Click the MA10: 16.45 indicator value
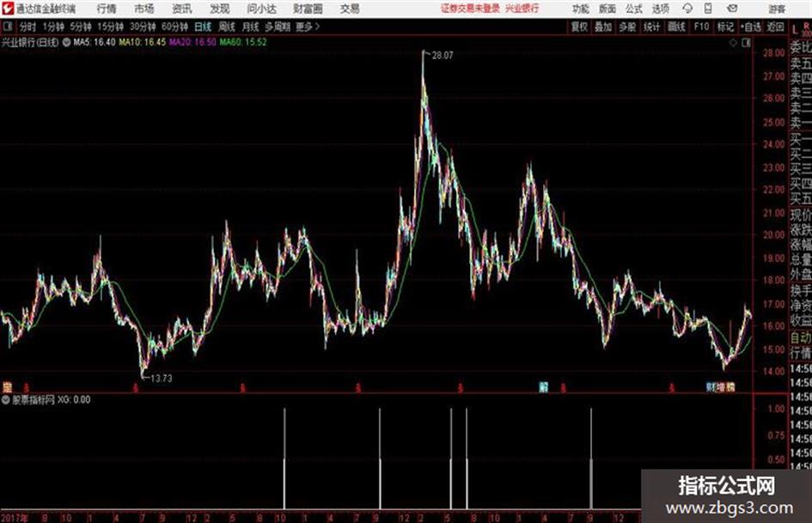812x523 pixels. coord(143,42)
